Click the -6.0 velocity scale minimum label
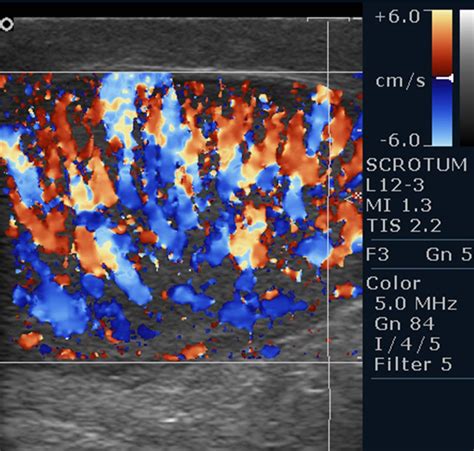Image resolution: width=474 pixels, height=451 pixels. click(x=400, y=140)
